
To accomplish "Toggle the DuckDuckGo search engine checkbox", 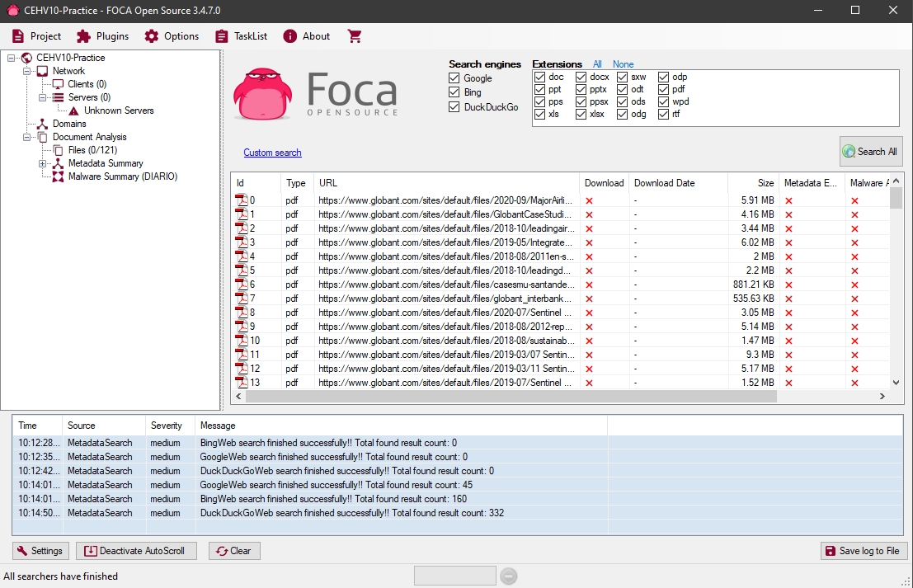I will [x=454, y=107].
